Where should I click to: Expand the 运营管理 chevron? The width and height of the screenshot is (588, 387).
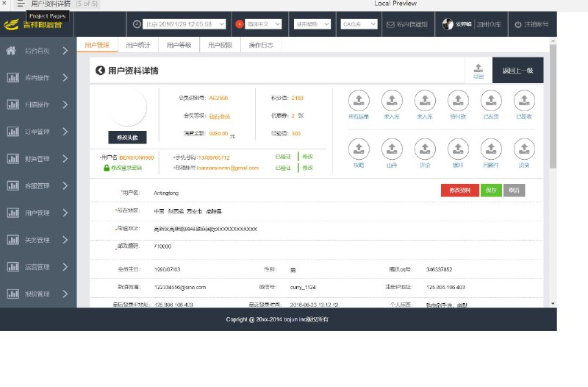(65, 267)
